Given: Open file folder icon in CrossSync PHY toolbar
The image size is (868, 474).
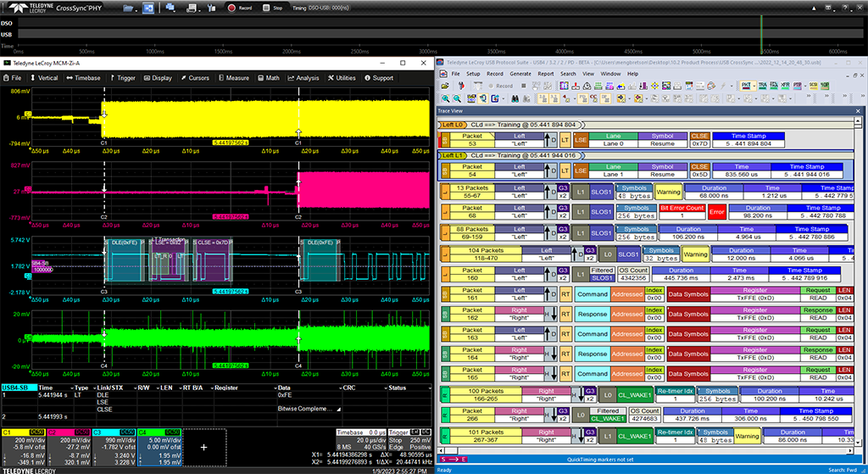Looking at the screenshot, I should click(128, 8).
